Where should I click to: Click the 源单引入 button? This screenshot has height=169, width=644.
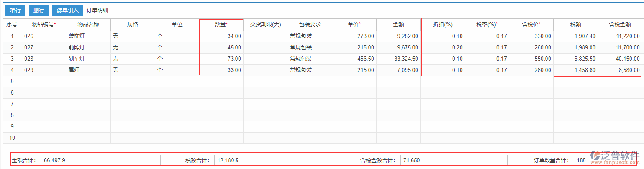pyautogui.click(x=68, y=10)
